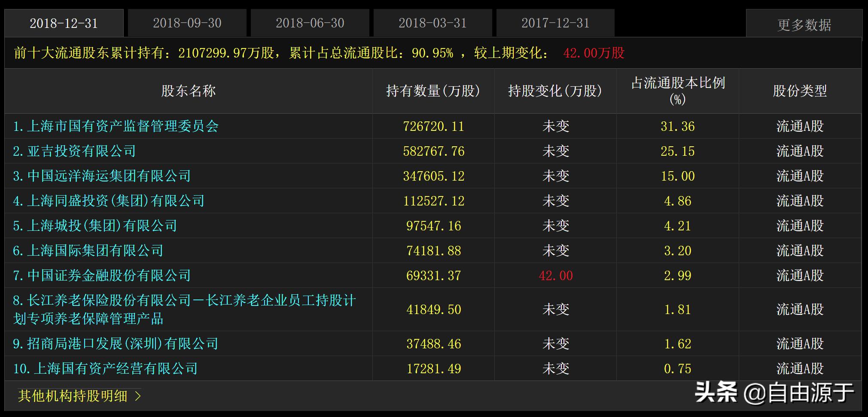Open the 2018-06-30 reporting period tab
This screenshot has width=868, height=417.
(310, 23)
